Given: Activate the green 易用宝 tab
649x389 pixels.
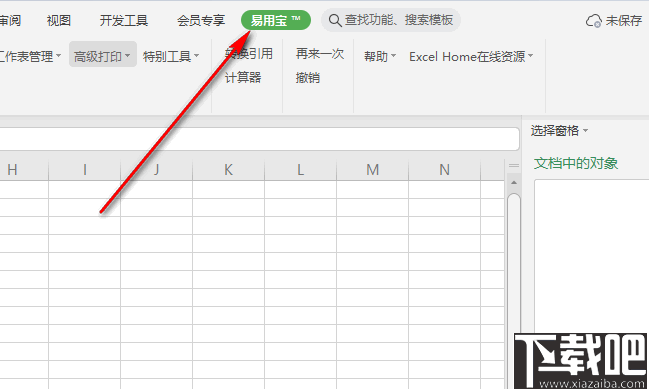Looking at the screenshot, I should click(276, 20).
